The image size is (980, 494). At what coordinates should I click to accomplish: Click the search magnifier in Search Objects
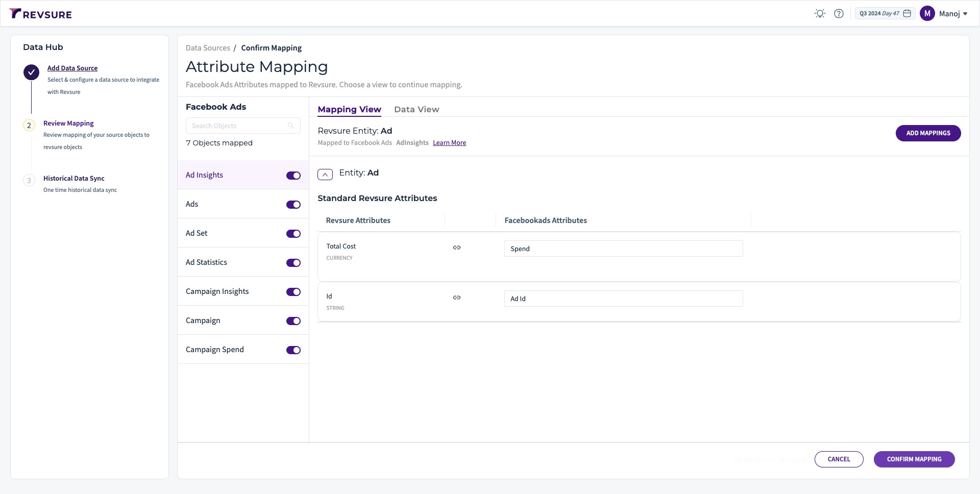[291, 126]
